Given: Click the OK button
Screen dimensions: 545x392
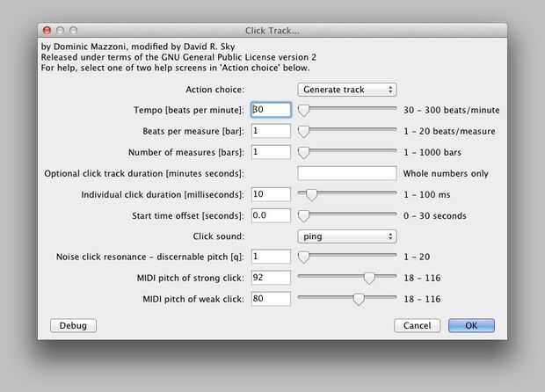Looking at the screenshot, I should (x=471, y=325).
